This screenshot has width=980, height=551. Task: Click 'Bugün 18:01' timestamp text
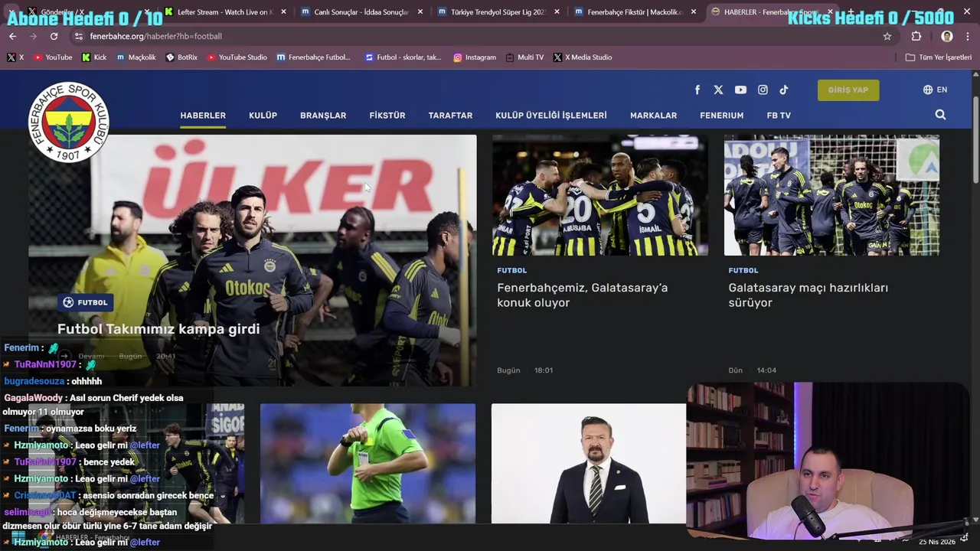coord(524,370)
